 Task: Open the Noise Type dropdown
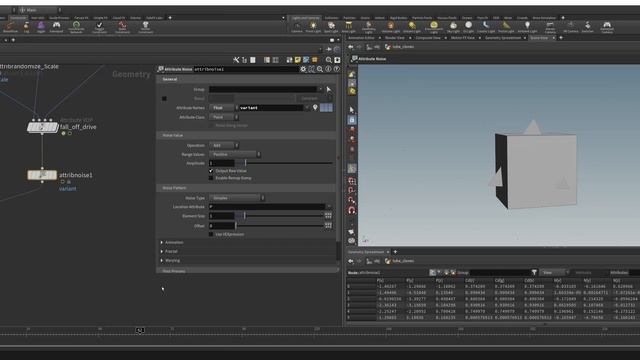coord(237,198)
